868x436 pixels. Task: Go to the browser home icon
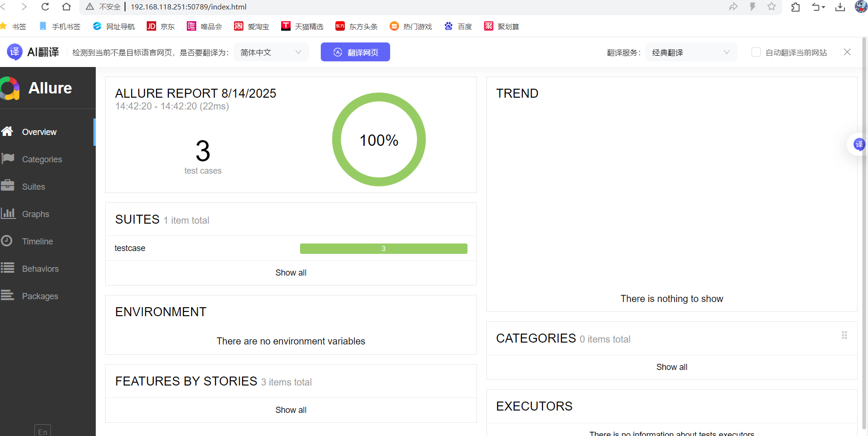point(67,7)
